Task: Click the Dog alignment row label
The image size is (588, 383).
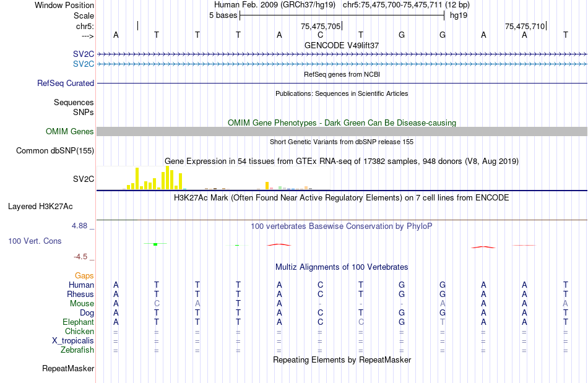Action: (x=87, y=312)
